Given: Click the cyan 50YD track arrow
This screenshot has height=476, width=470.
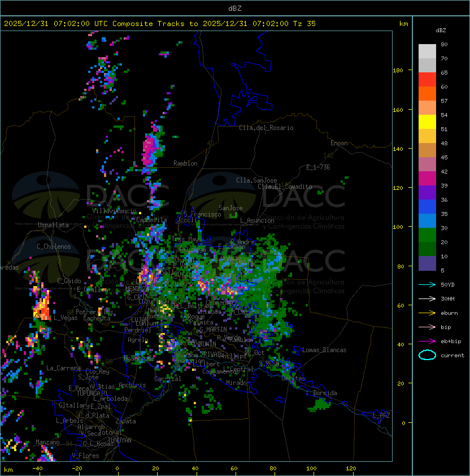Looking at the screenshot, I should click(427, 285).
